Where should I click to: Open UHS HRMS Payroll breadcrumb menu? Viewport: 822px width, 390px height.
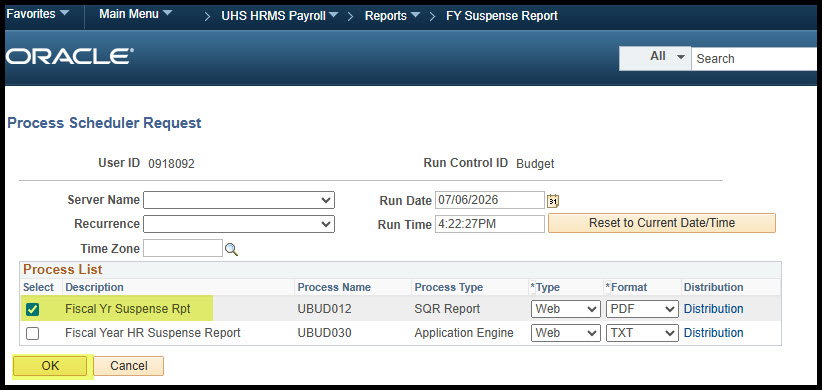click(279, 16)
